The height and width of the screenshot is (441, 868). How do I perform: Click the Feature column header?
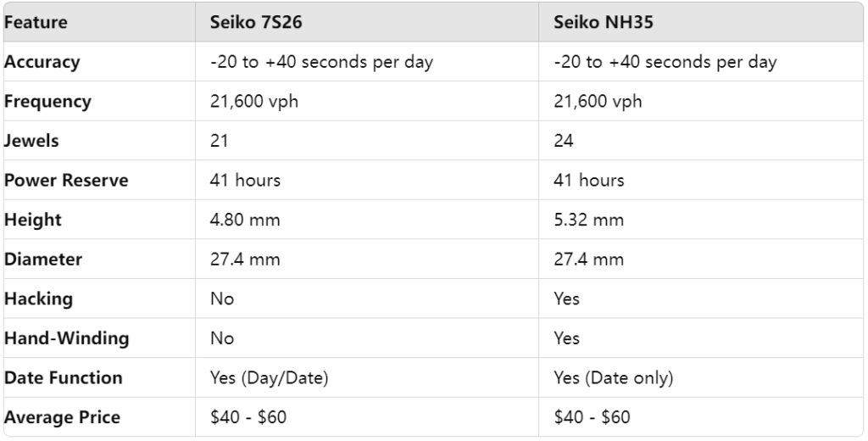(36, 22)
